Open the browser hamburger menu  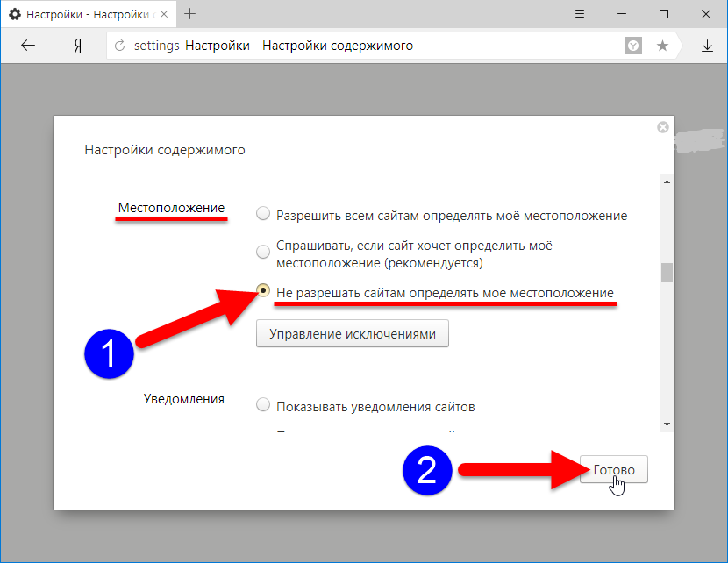tap(582, 14)
